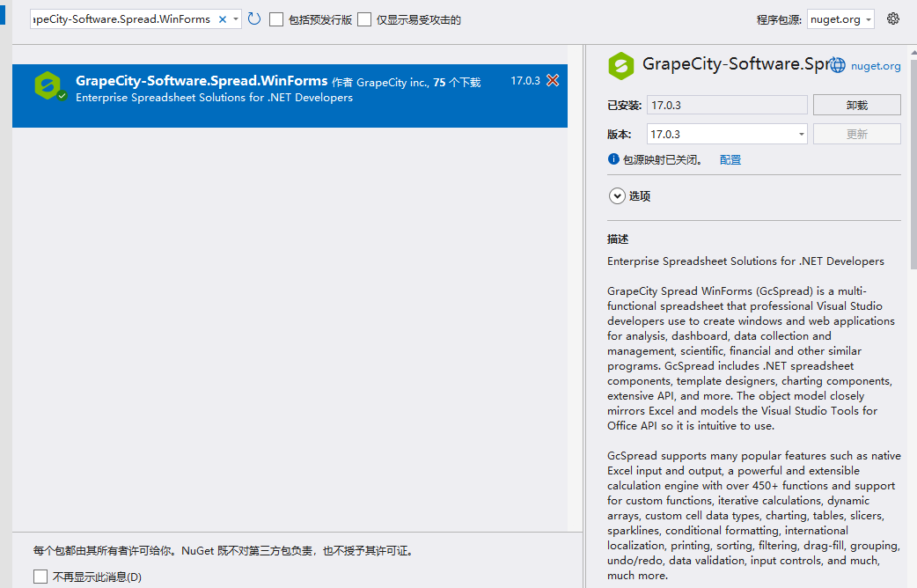Uninstall package via red X icon
The width and height of the screenshot is (917, 588).
click(553, 80)
